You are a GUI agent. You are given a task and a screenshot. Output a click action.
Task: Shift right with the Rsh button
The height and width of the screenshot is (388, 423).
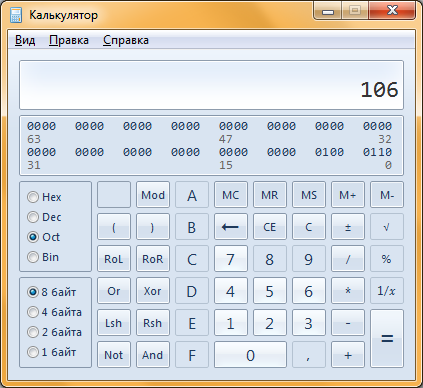tap(153, 323)
